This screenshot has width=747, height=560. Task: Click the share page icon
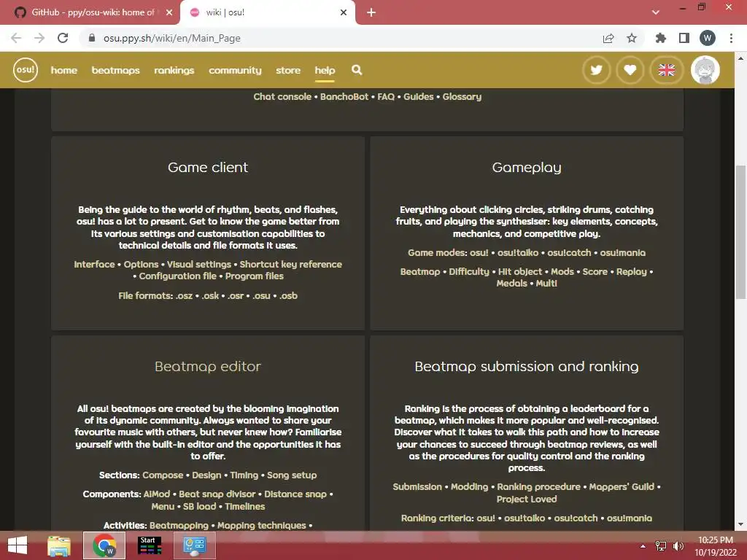coord(608,38)
